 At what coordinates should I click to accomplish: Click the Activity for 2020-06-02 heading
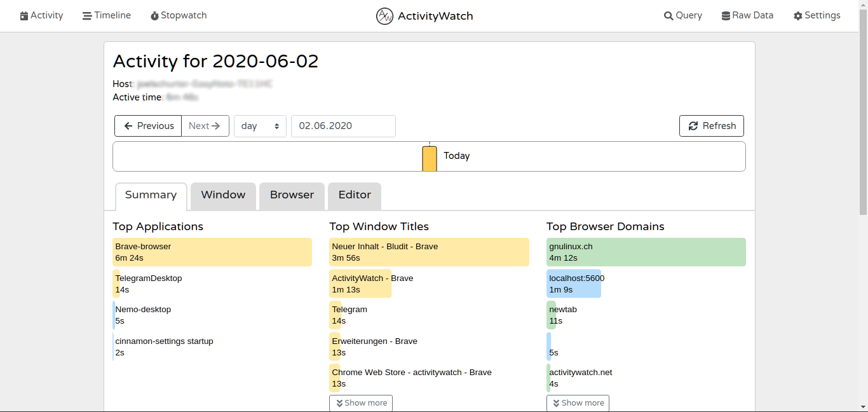point(215,62)
